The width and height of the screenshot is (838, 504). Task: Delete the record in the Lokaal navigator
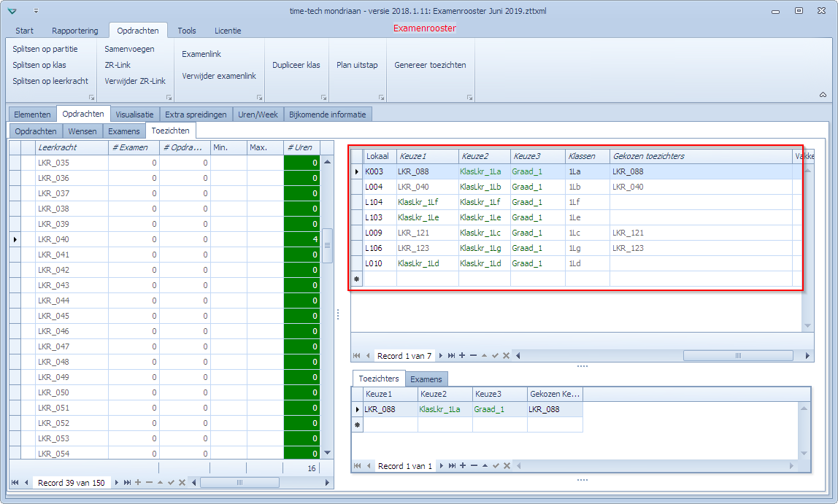[474, 356]
